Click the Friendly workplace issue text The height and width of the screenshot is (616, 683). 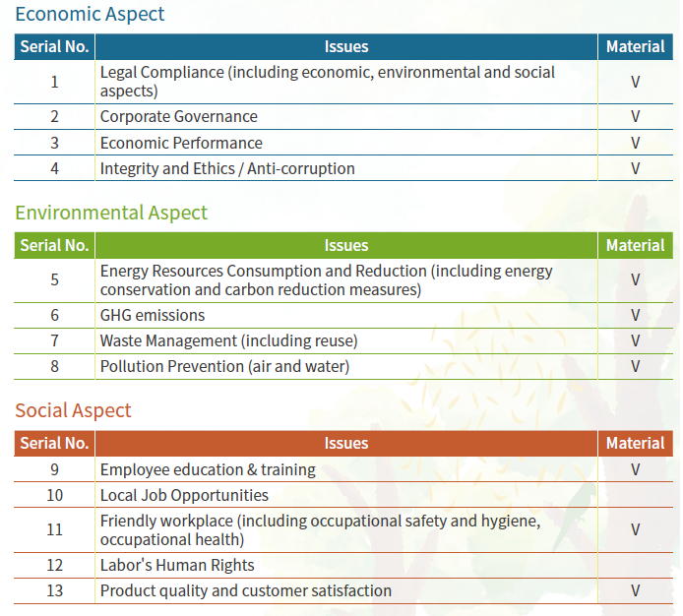(x=320, y=529)
